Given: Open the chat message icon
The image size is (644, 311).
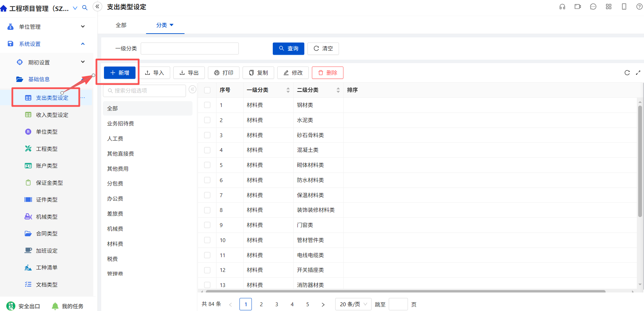Looking at the screenshot, I should pyautogui.click(x=593, y=7).
